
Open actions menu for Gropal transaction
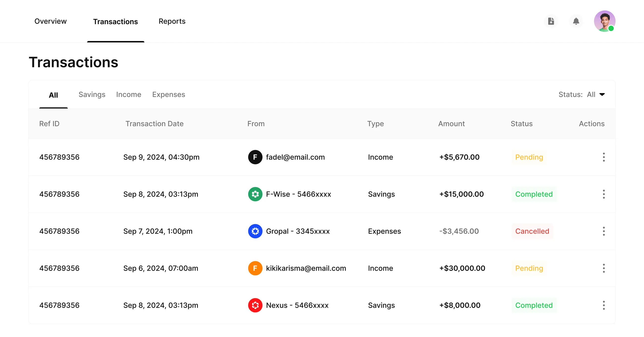[x=603, y=231]
